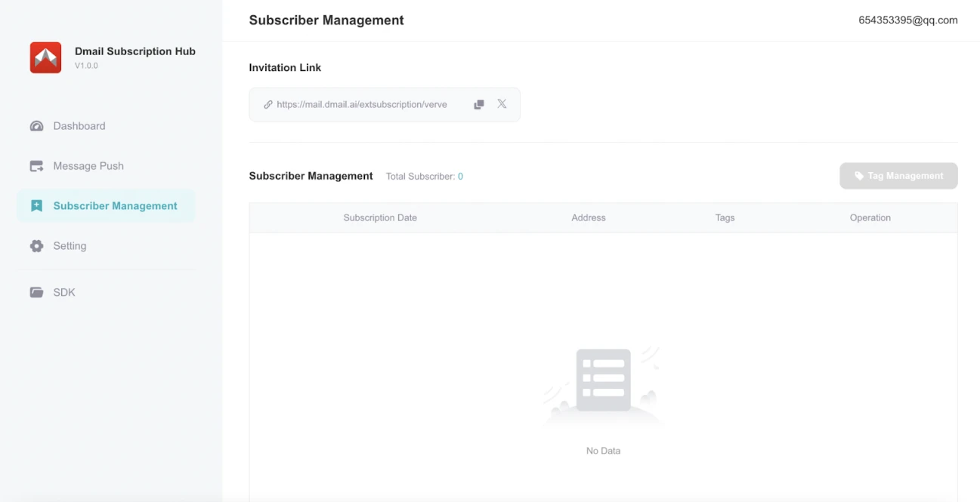Screen dimensions: 980x502
Task: Go to Message Push page
Action: point(88,166)
